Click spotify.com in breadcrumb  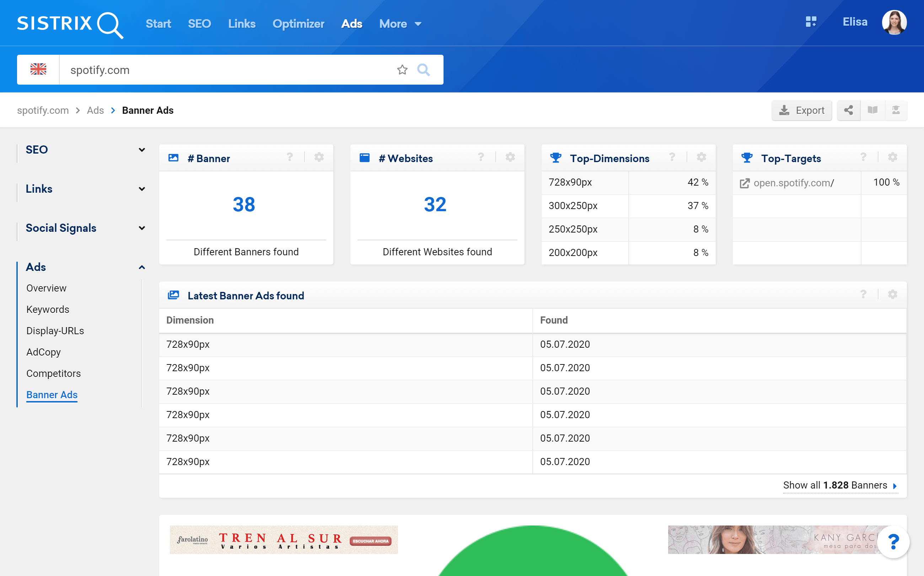[43, 111]
